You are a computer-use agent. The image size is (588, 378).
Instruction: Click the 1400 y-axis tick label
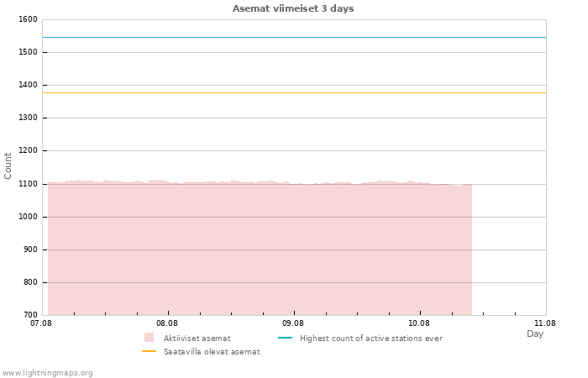tap(27, 85)
